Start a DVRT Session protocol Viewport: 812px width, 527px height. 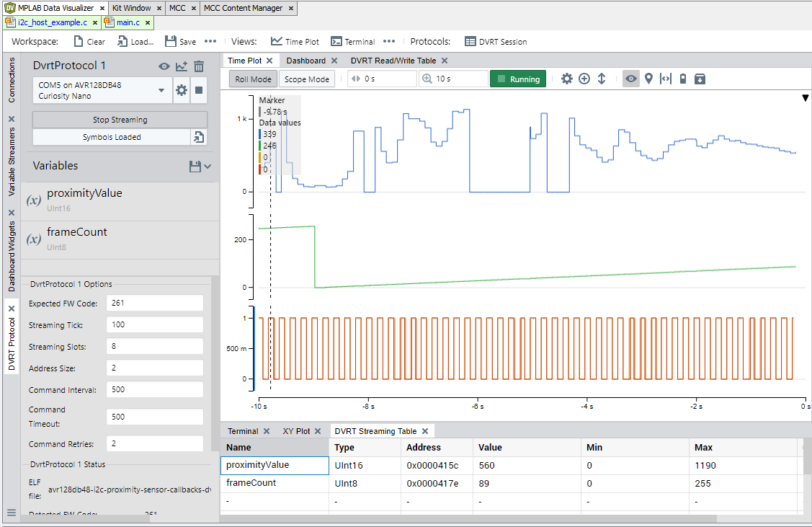coord(496,42)
